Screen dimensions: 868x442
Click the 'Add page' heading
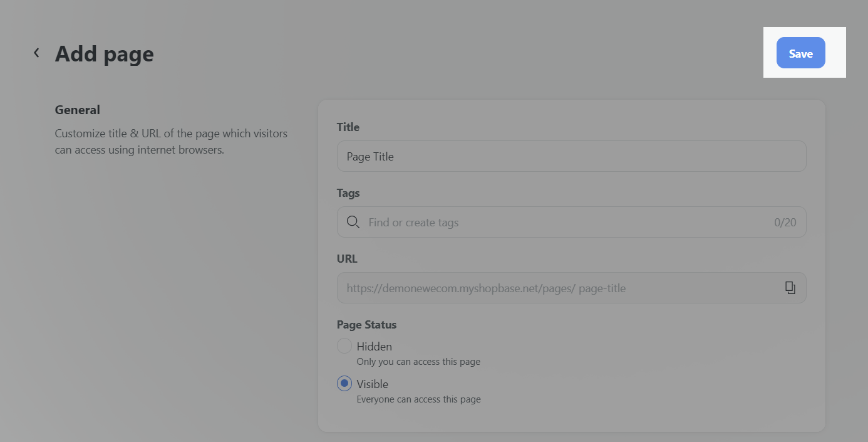click(x=105, y=54)
